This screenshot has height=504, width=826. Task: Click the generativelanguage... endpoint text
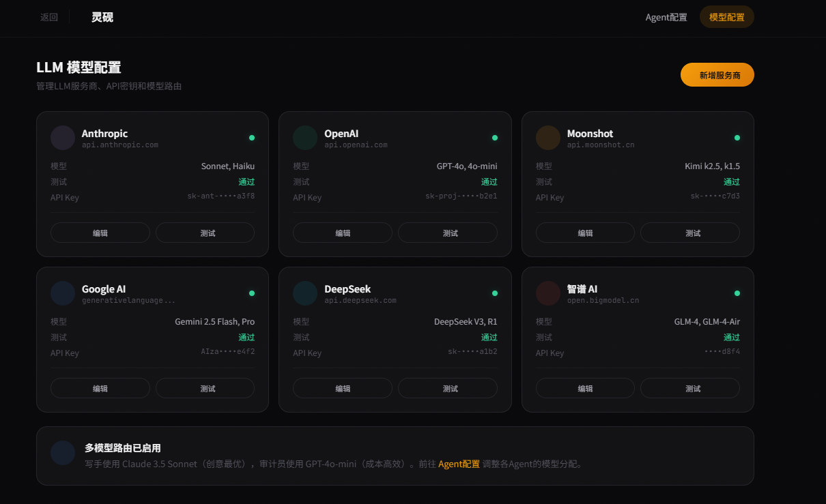tap(128, 301)
